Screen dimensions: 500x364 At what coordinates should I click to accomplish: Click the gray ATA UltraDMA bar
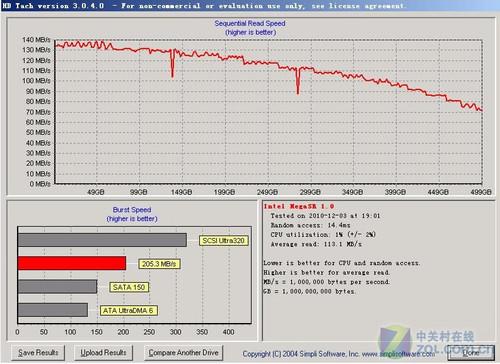pos(53,310)
